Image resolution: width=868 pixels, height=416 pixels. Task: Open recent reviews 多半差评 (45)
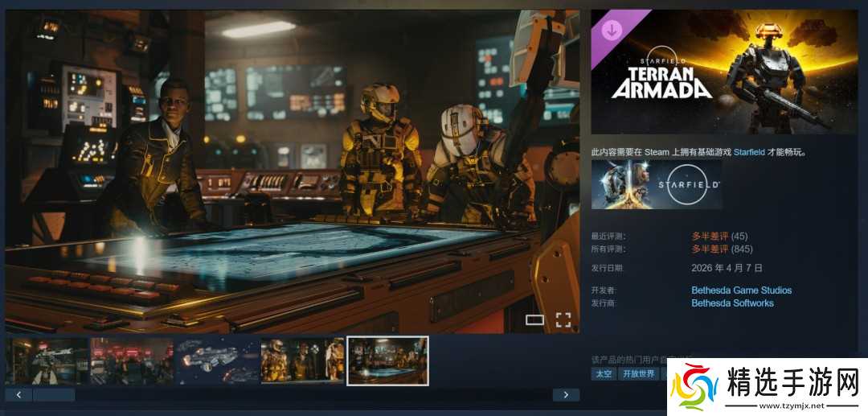(719, 237)
